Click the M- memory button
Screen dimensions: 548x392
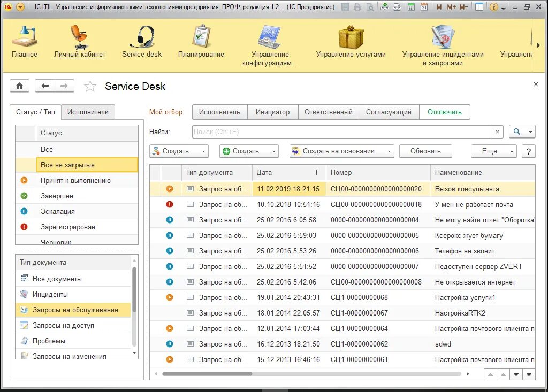point(463,6)
